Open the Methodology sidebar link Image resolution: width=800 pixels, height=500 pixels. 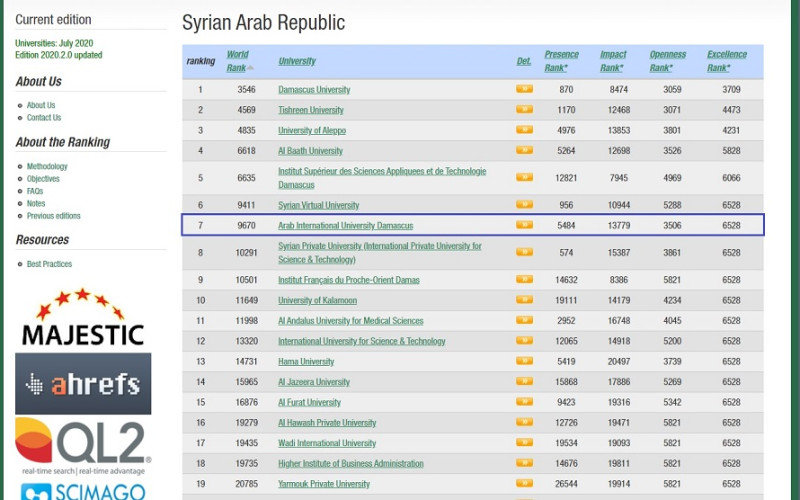pos(47,167)
